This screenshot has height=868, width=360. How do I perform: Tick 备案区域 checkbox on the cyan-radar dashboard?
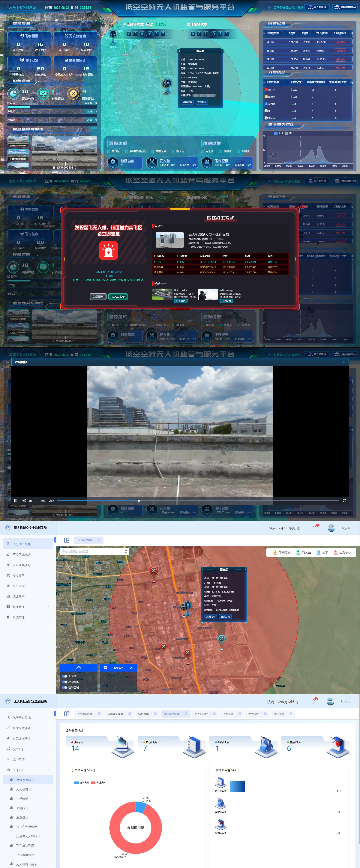[x=152, y=152]
